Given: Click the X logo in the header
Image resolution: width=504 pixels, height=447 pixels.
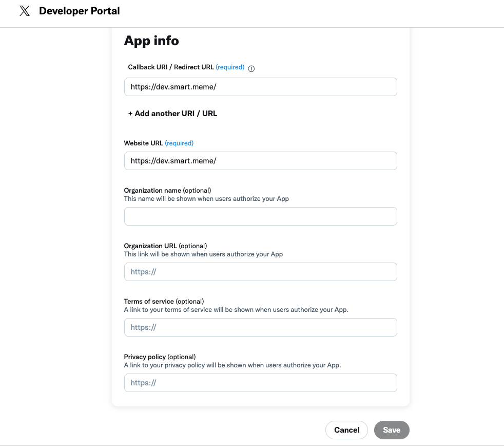Looking at the screenshot, I should tap(24, 11).
